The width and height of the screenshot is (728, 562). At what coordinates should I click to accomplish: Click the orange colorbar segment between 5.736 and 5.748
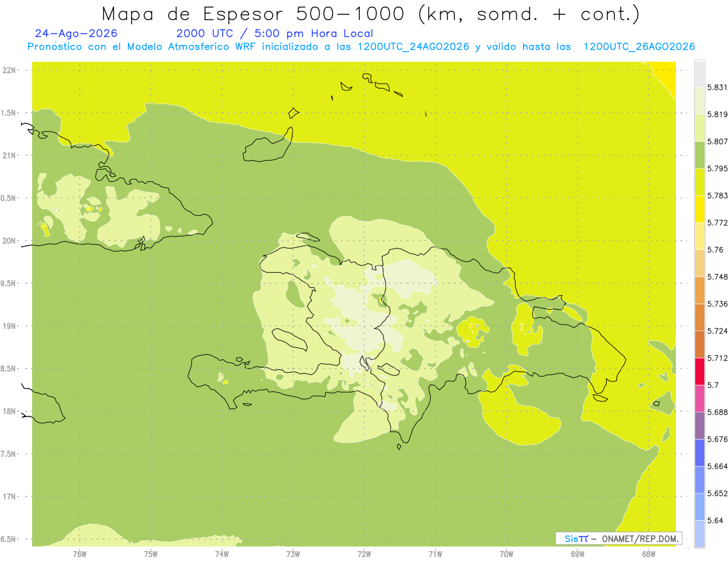point(699,290)
